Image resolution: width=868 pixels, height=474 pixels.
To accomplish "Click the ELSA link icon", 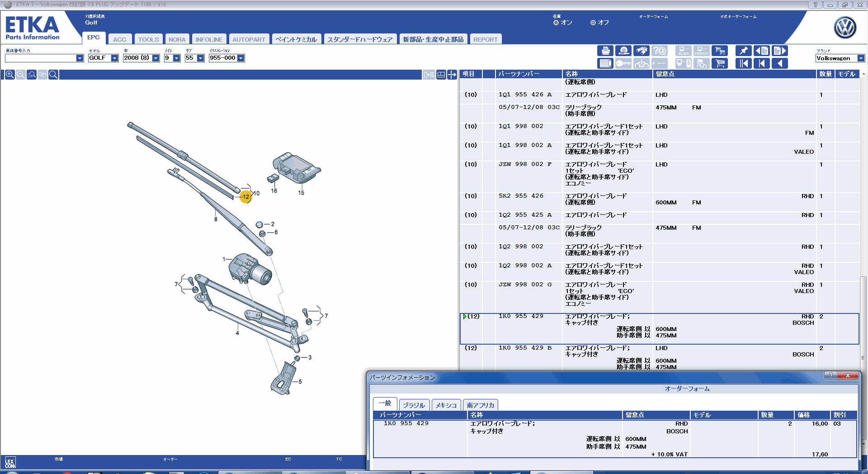I will pos(684,51).
